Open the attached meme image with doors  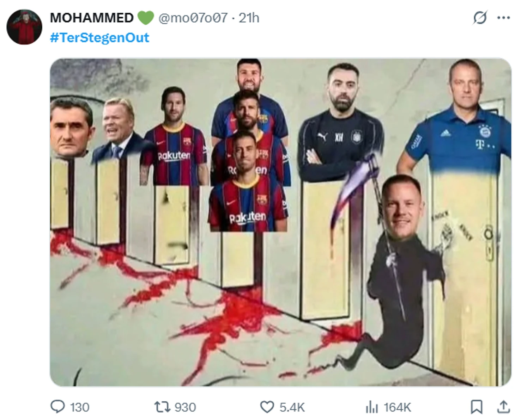[x=280, y=222]
